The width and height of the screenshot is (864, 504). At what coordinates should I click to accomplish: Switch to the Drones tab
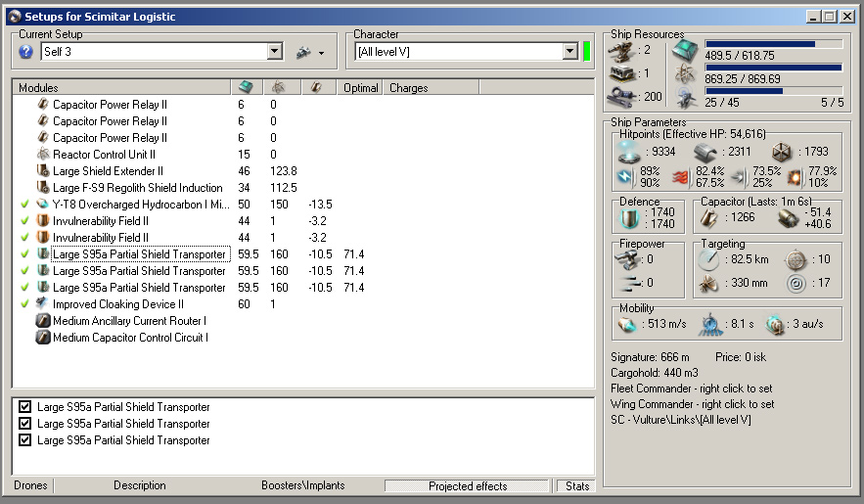point(30,485)
